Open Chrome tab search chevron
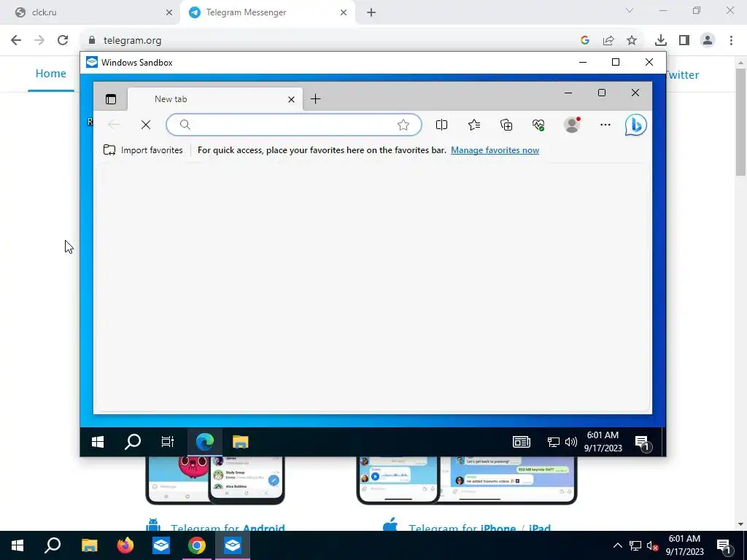 630,10
